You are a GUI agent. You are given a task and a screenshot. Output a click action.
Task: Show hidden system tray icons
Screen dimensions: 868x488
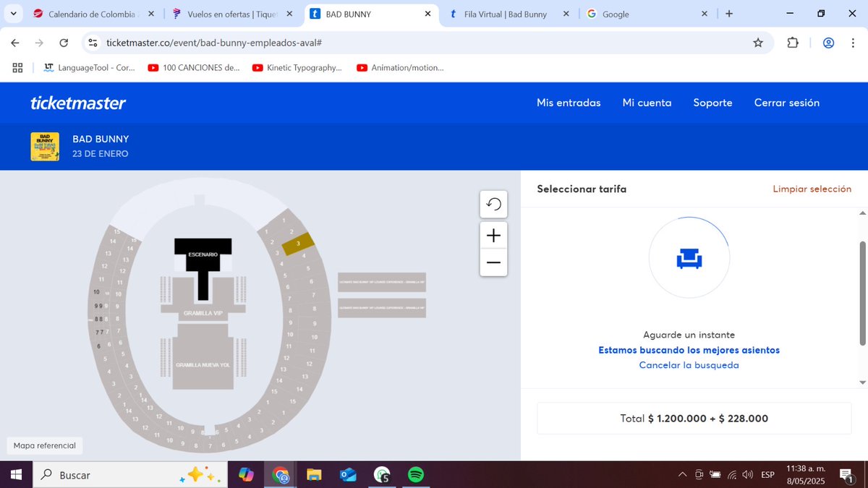[682, 475]
